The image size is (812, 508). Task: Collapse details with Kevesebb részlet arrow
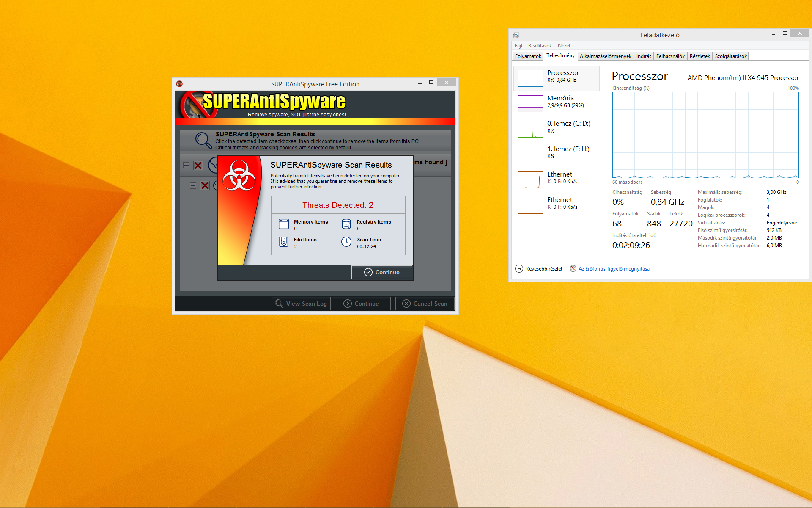(519, 269)
